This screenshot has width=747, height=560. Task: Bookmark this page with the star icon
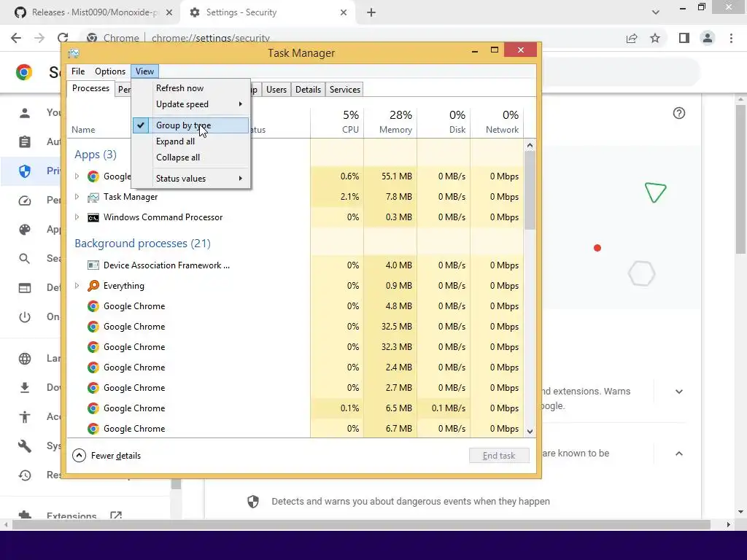point(655,38)
